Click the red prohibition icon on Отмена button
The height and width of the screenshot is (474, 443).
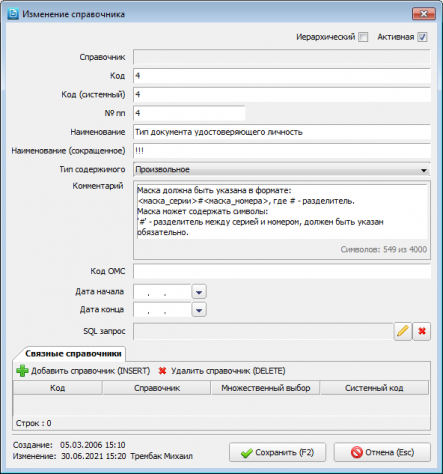coord(357,452)
